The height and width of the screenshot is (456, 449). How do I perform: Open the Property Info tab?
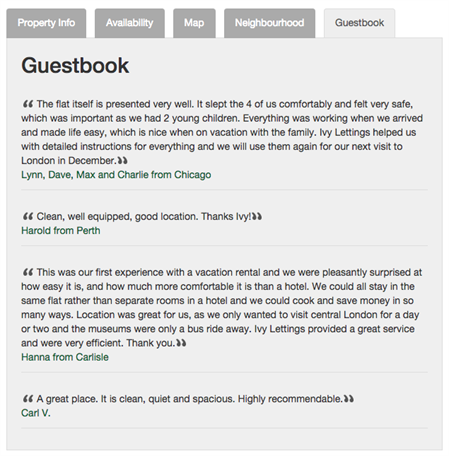46,23
